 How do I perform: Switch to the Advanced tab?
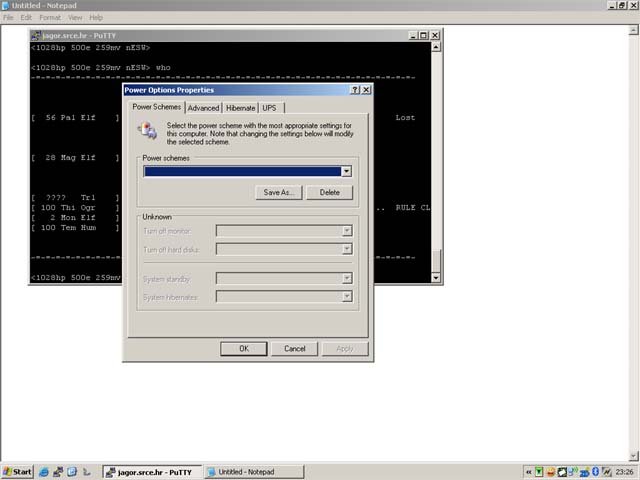pyautogui.click(x=203, y=108)
